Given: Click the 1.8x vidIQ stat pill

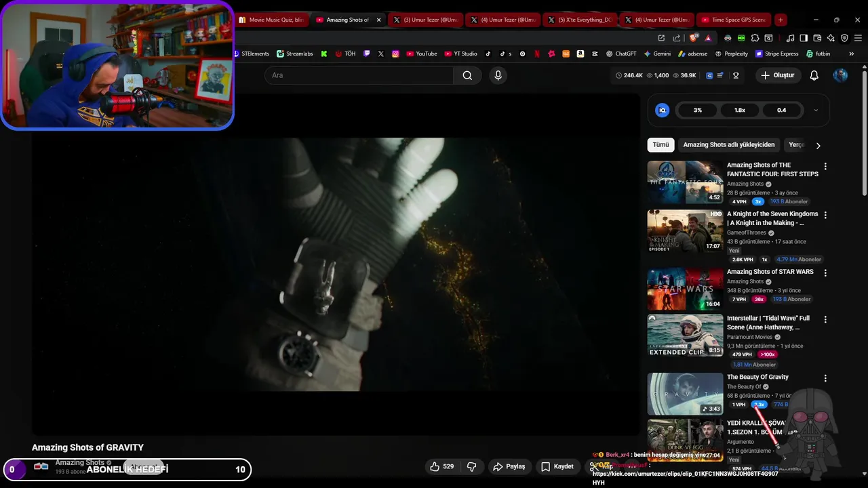Looking at the screenshot, I should tap(739, 110).
